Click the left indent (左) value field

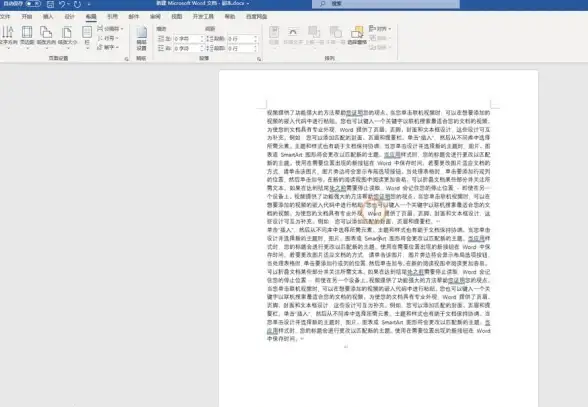(x=189, y=39)
